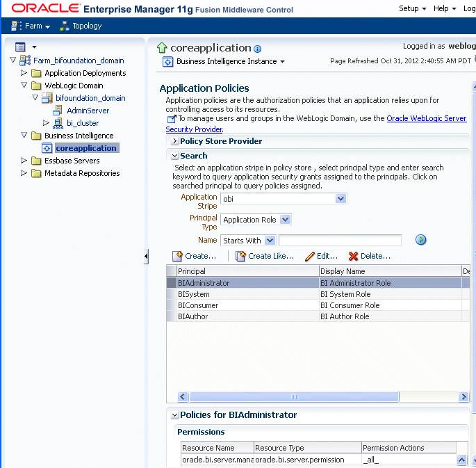Click the Delete... button

coord(370,256)
